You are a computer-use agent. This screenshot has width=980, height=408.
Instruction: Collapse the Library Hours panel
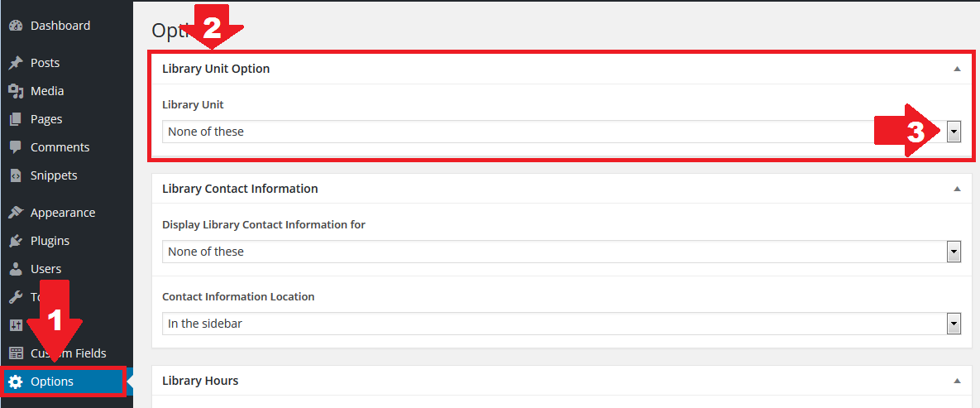pyautogui.click(x=957, y=381)
